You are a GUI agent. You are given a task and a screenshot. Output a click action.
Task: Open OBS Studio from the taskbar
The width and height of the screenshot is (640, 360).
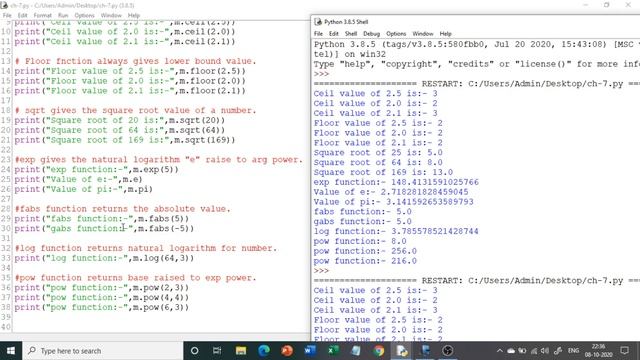pos(448,351)
